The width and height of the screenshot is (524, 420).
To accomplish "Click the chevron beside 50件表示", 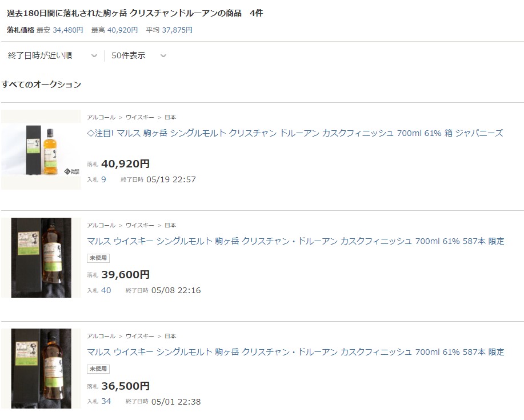I will point(163,56).
